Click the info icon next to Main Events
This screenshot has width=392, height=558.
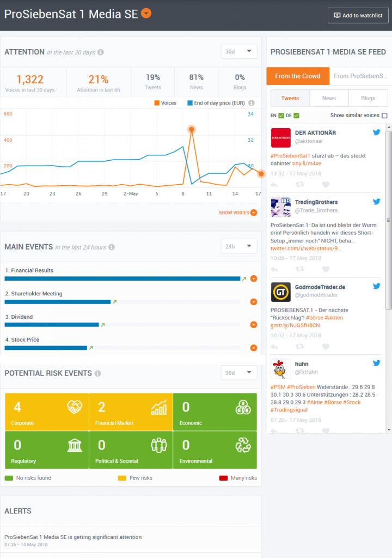tap(112, 247)
